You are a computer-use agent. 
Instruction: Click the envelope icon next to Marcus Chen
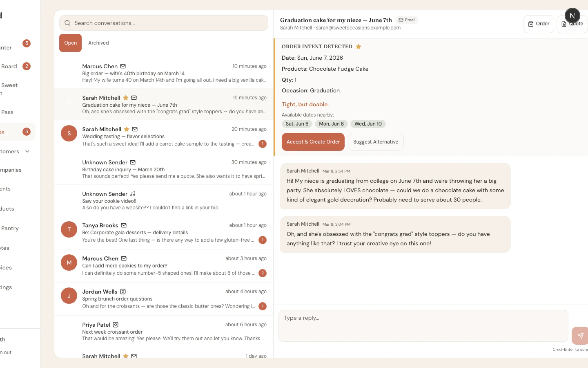pos(122,66)
